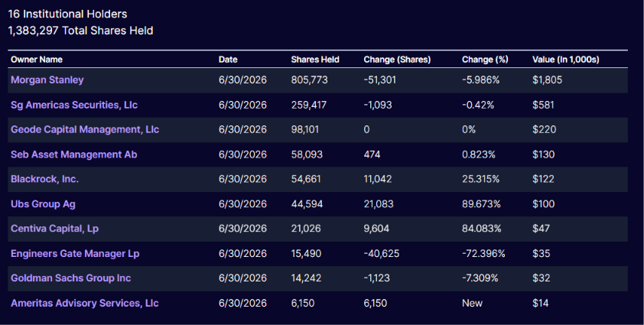The height and width of the screenshot is (325, 644).
Task: Click Sg Americas share change -1,093
Action: (378, 106)
